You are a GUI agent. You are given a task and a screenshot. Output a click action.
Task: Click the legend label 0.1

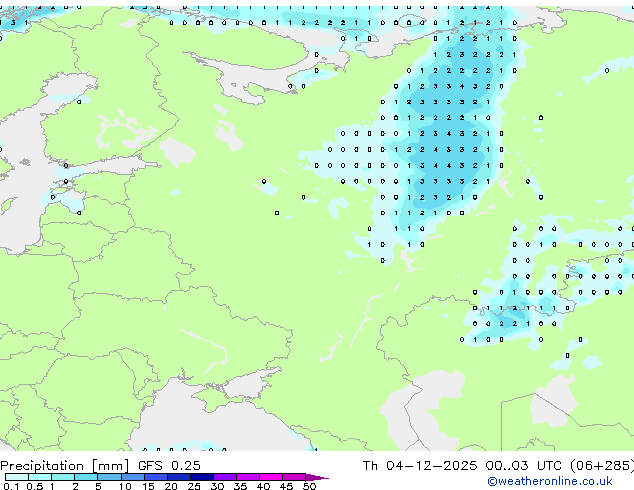[x=11, y=486]
